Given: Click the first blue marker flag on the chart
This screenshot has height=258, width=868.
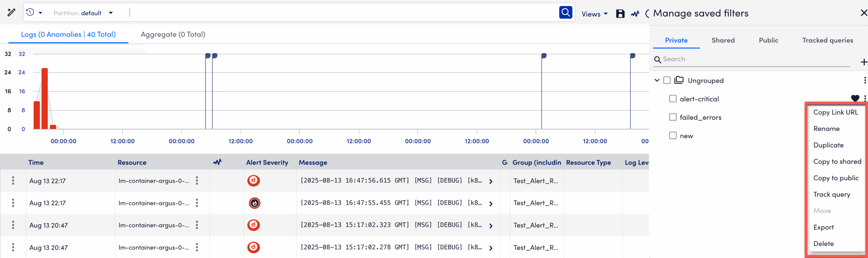Looking at the screenshot, I should (x=208, y=56).
